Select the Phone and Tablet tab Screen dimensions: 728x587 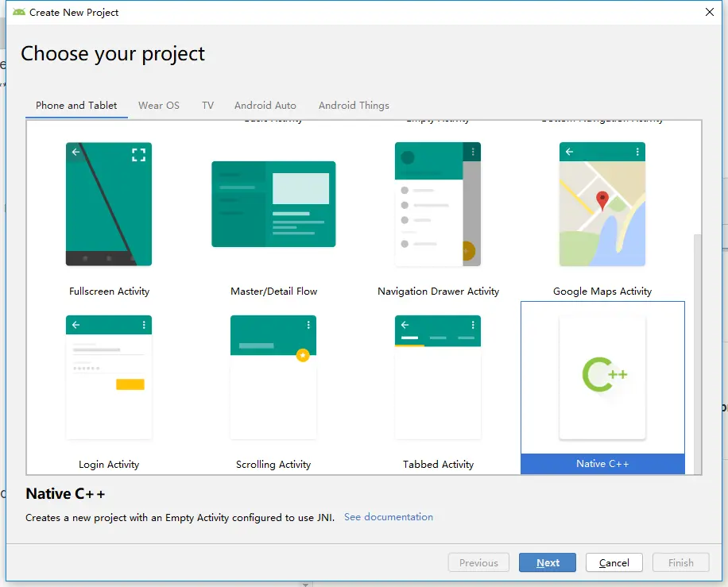click(x=76, y=106)
